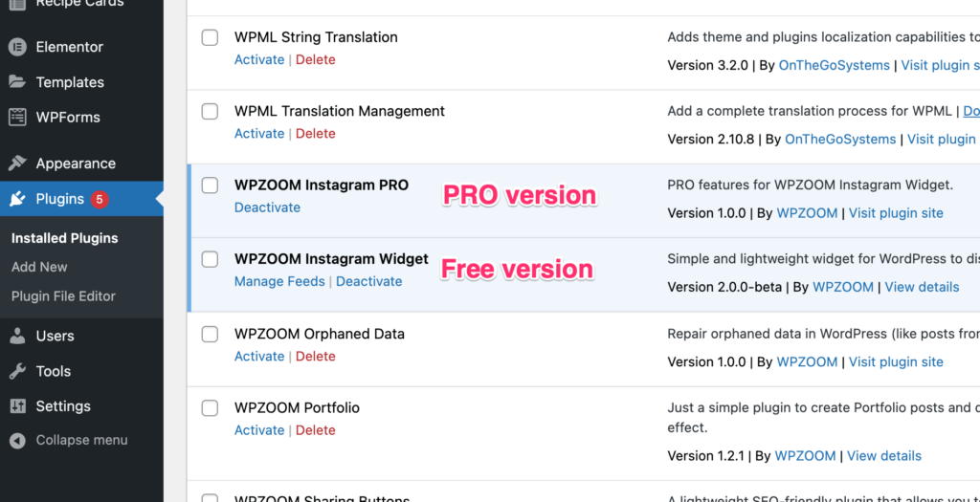Check the WPML String Translation checkbox
The height and width of the screenshot is (502, 980).
click(210, 37)
